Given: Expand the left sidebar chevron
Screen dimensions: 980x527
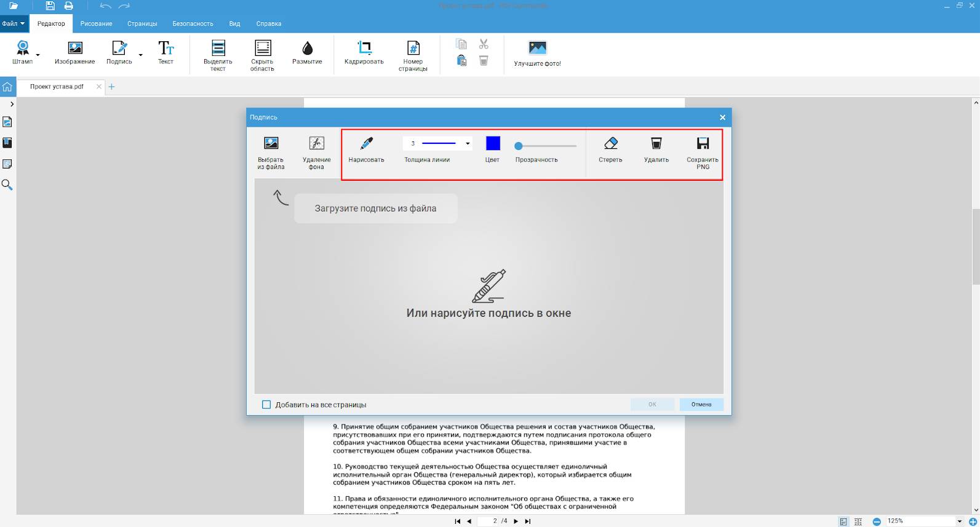Looking at the screenshot, I should coord(12,104).
